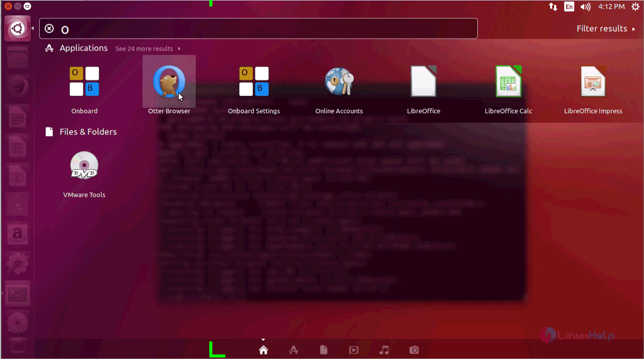644x359 pixels.
Task: Open System Settings from the launcher
Action: click(18, 263)
